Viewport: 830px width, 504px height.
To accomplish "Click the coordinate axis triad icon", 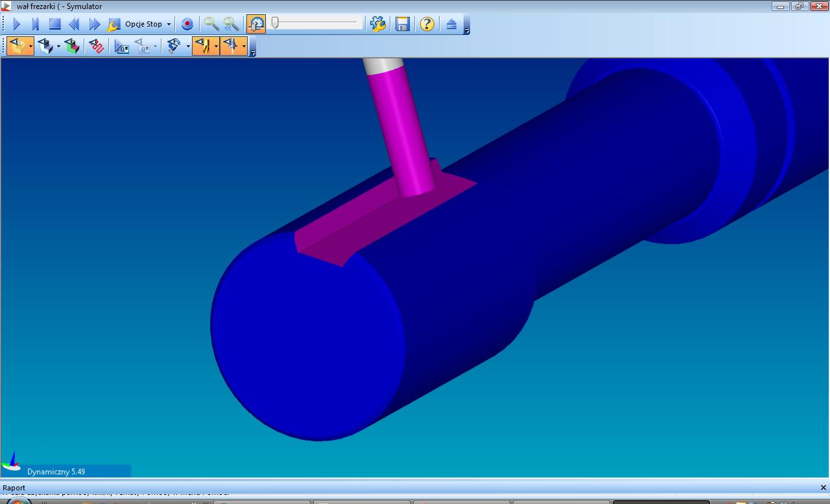I will point(12,462).
